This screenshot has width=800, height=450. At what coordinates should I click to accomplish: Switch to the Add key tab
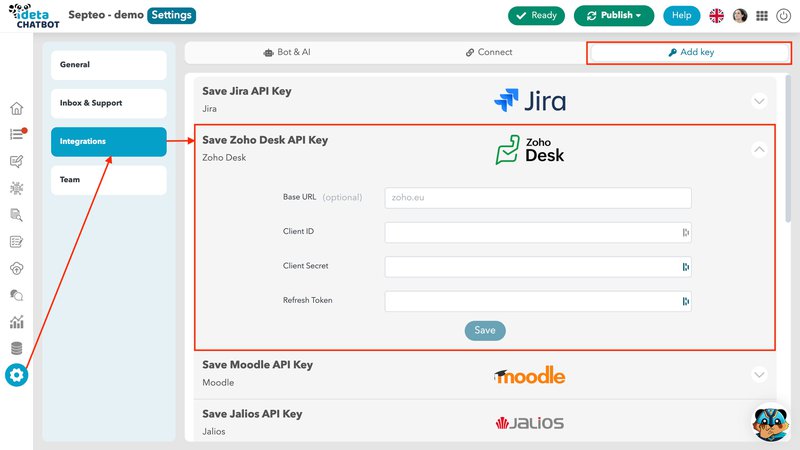(691, 53)
